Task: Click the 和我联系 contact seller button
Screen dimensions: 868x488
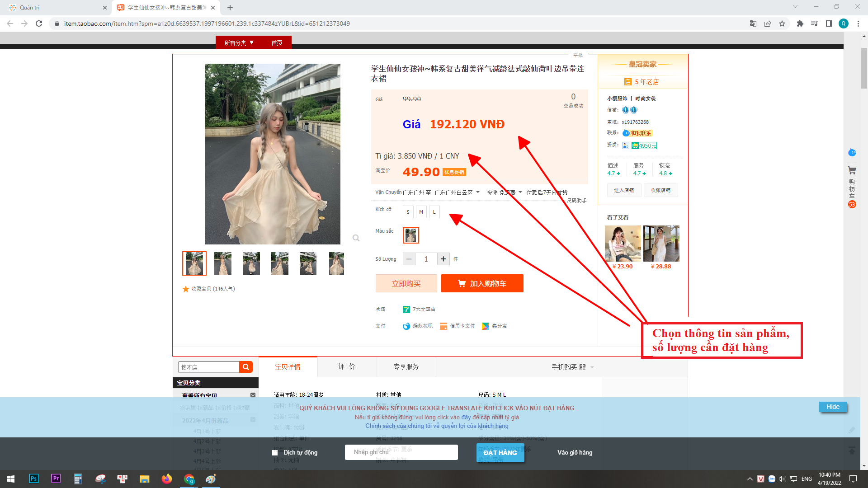Action: point(637,133)
